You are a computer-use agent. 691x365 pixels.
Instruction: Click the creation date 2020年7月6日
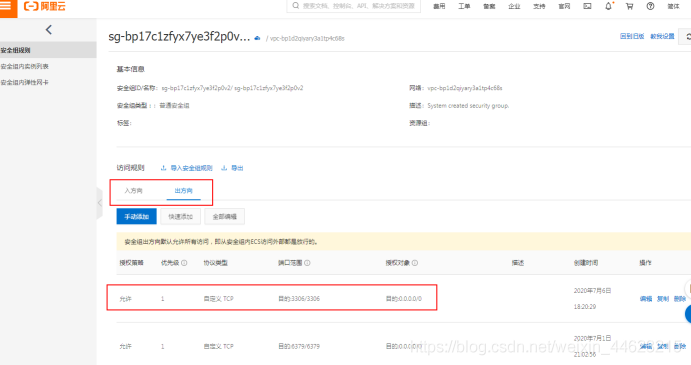click(592, 291)
